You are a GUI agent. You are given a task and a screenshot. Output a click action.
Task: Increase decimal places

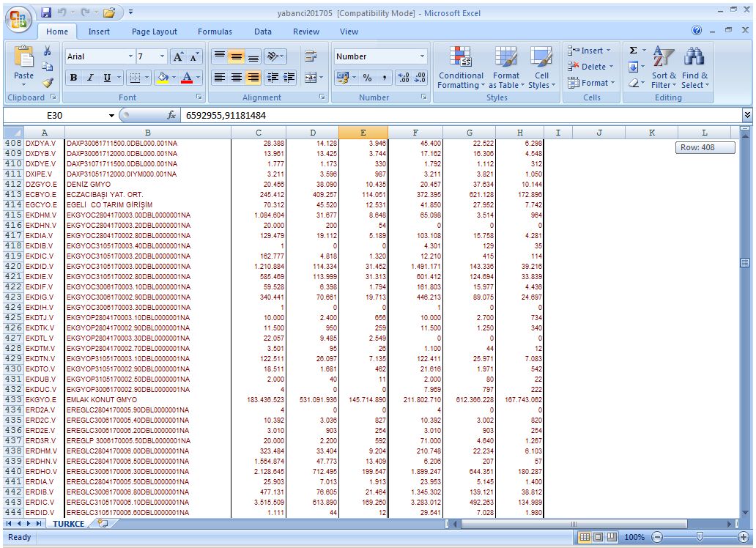pyautogui.click(x=403, y=78)
